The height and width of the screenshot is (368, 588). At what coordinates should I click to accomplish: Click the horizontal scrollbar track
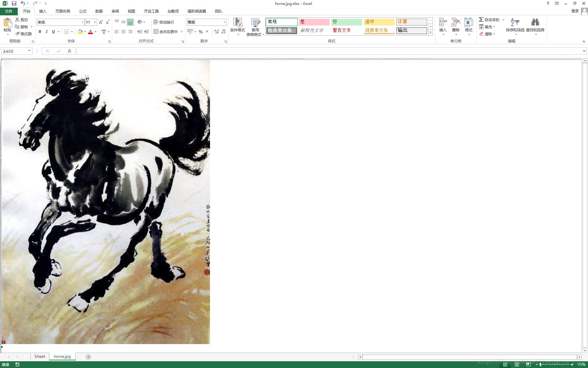click(x=470, y=357)
